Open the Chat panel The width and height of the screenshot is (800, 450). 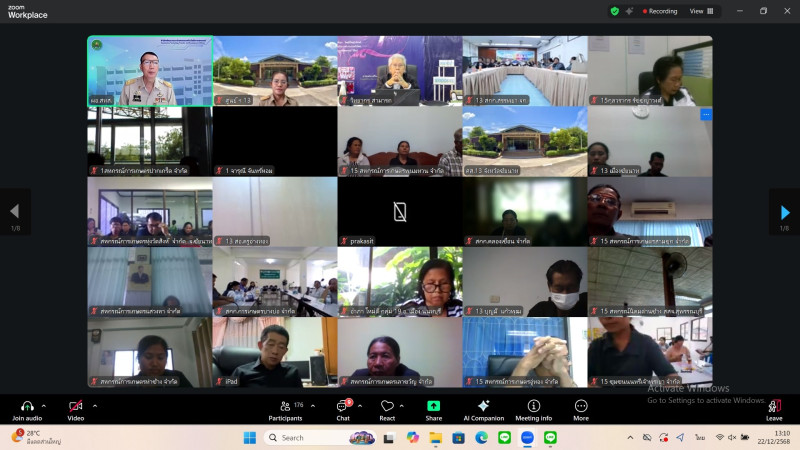pos(342,406)
